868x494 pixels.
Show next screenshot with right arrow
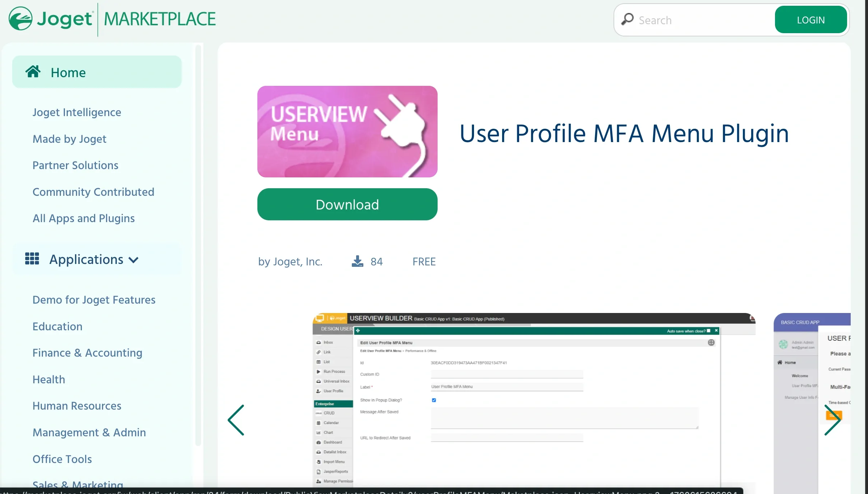pos(832,420)
